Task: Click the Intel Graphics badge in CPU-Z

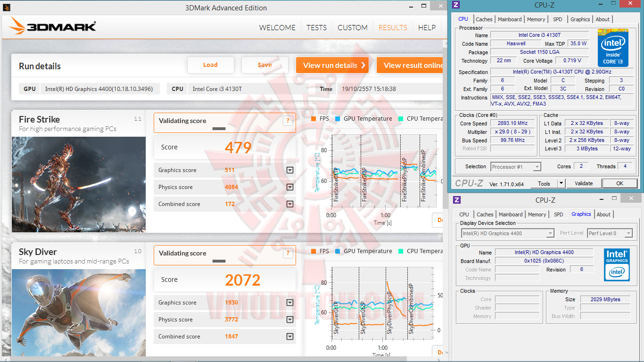Action: 617,264
